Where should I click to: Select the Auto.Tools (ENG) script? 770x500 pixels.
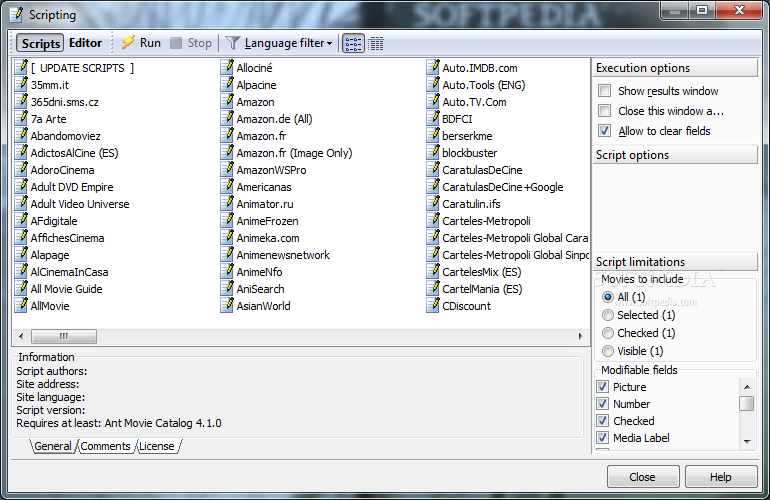coord(484,85)
